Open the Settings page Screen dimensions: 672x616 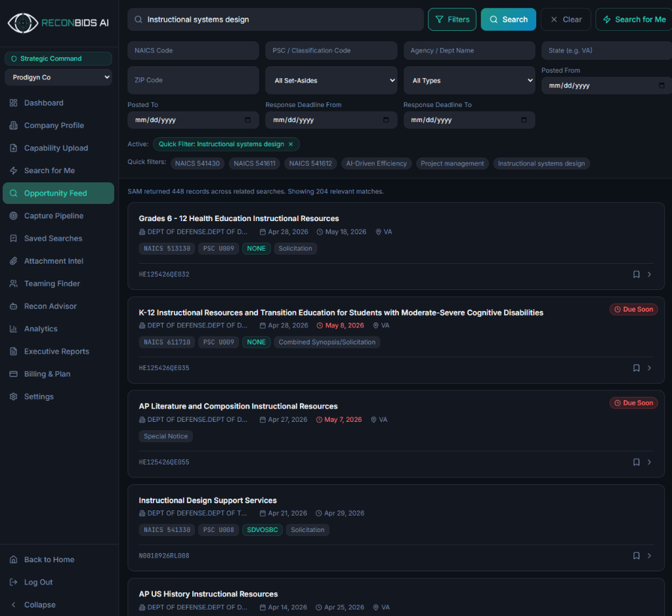point(58,397)
